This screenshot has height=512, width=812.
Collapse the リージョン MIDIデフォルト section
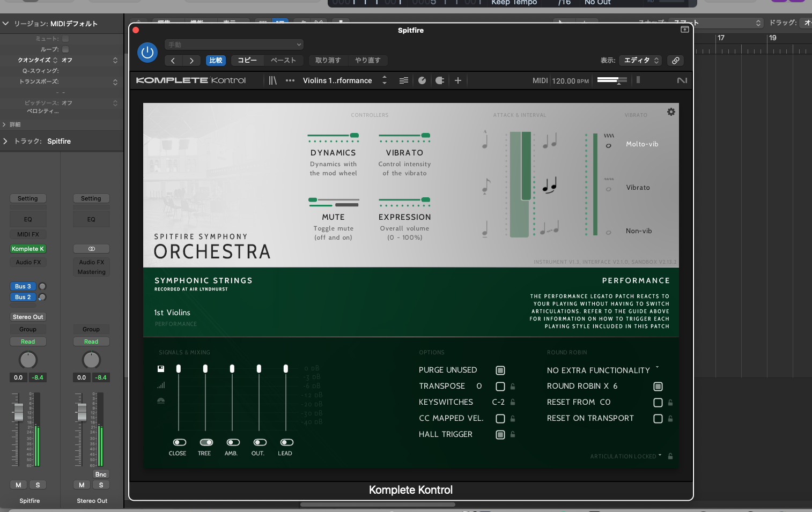click(5, 24)
